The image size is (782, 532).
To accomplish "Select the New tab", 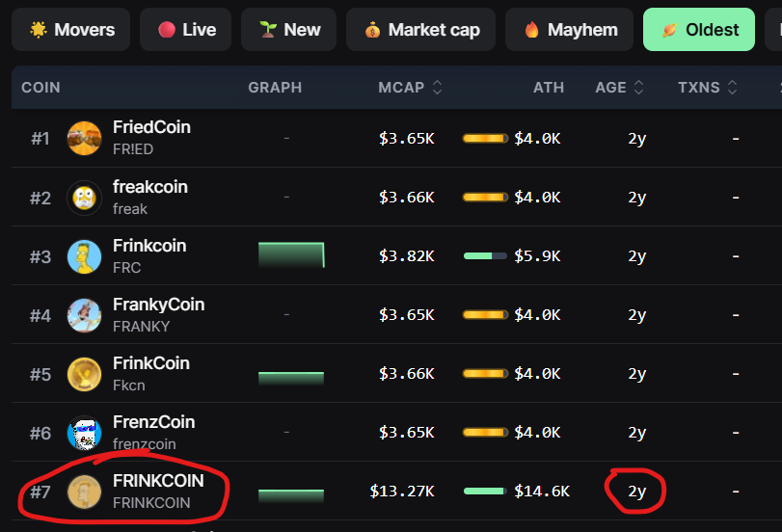I will coord(288,30).
